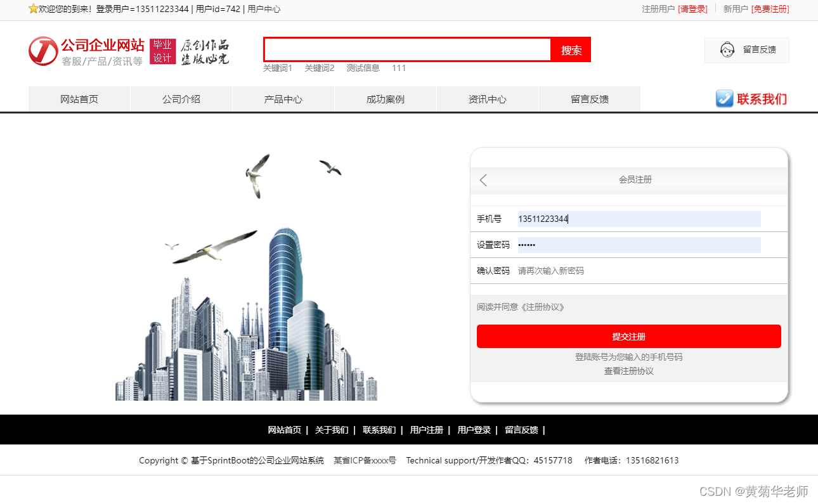Click the 毕业设计 red badge
This screenshot has width=818, height=504.
click(x=162, y=51)
